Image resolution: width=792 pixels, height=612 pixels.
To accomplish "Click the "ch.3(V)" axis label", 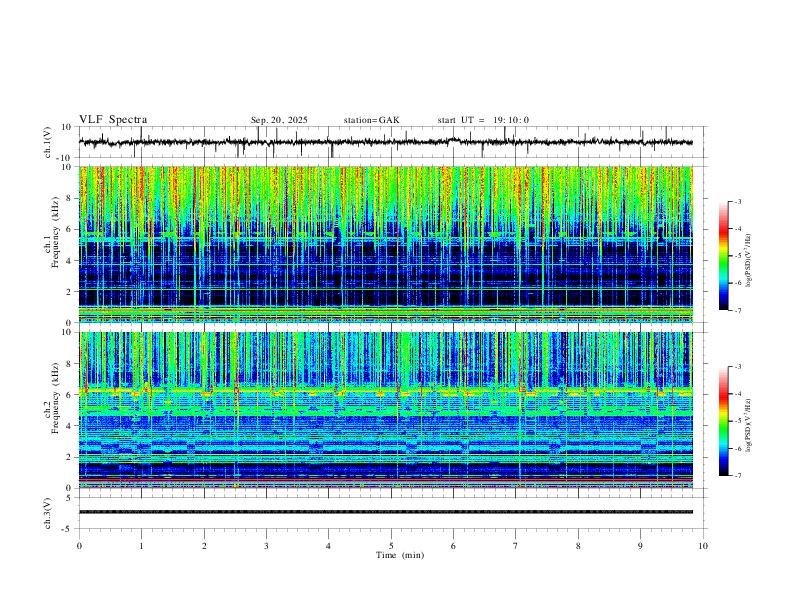I will pos(48,513).
